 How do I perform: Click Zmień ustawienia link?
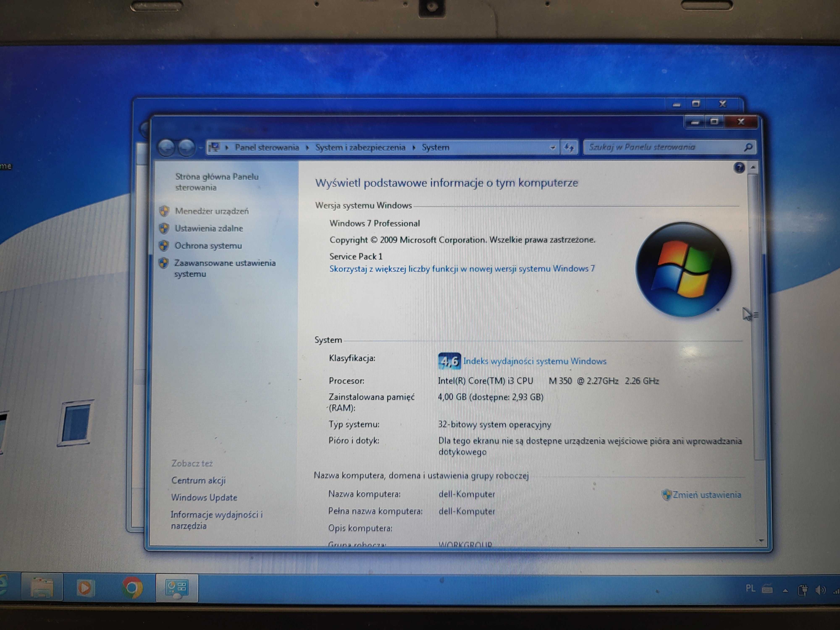706,495
